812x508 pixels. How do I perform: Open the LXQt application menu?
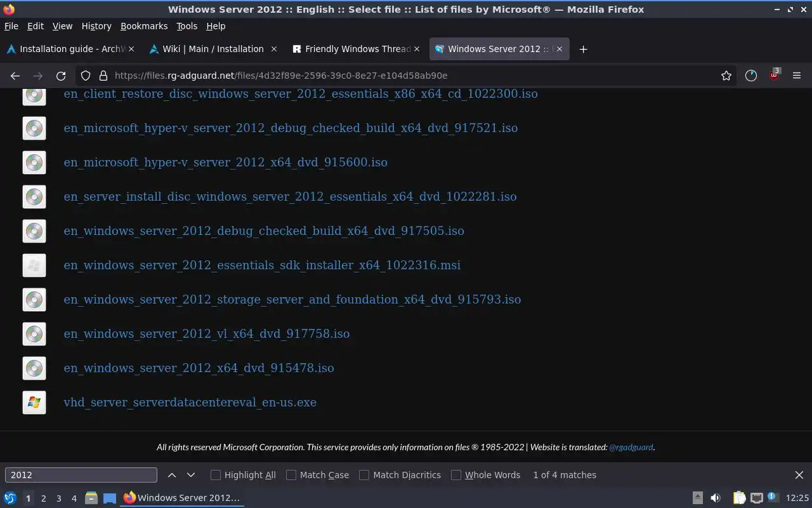click(10, 498)
